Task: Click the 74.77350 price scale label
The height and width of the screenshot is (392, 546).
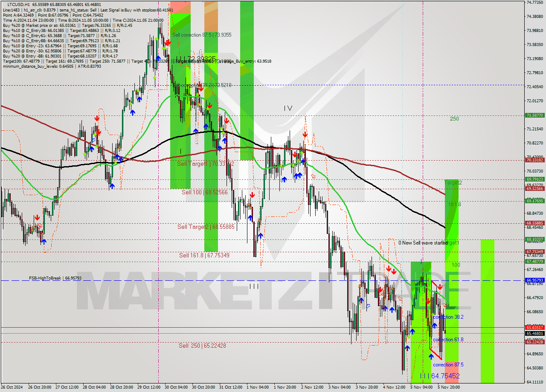Action: [x=534, y=3]
